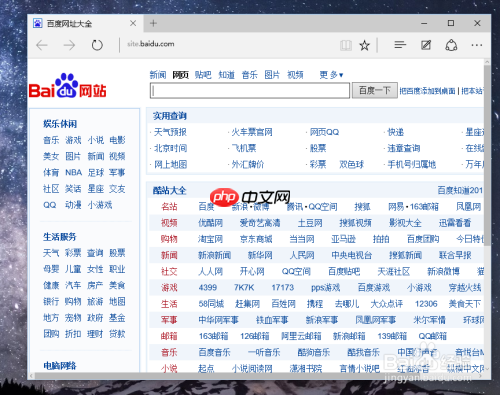Select the 知道 search tab
The image size is (500, 395).
[226, 75]
